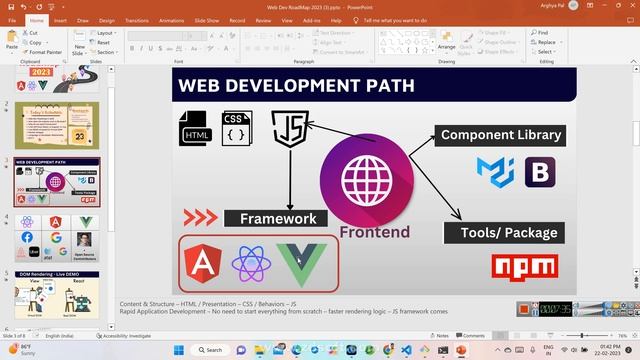This screenshot has height=360, width=640.
Task: Toggle Bold formatting
Action: click(132, 49)
